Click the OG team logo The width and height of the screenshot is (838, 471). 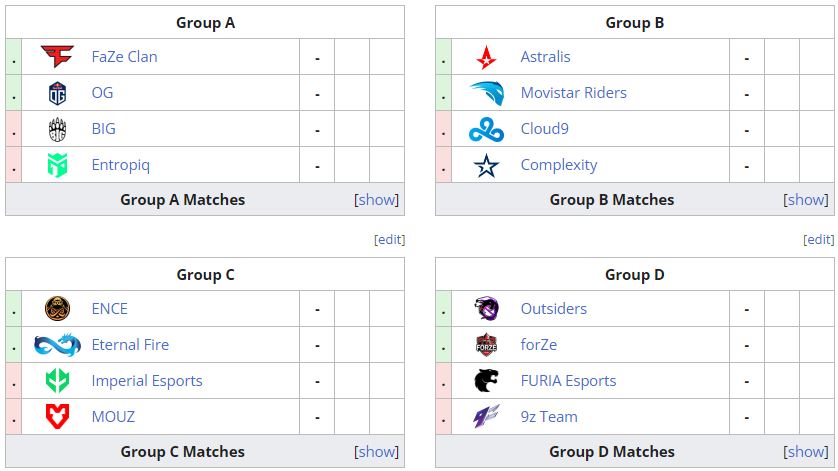point(57,93)
